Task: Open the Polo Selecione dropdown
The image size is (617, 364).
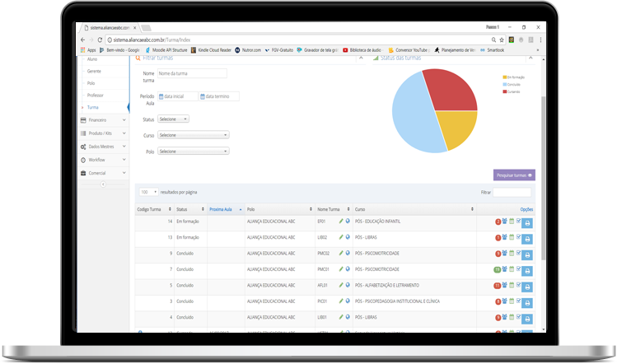Action: [x=194, y=151]
